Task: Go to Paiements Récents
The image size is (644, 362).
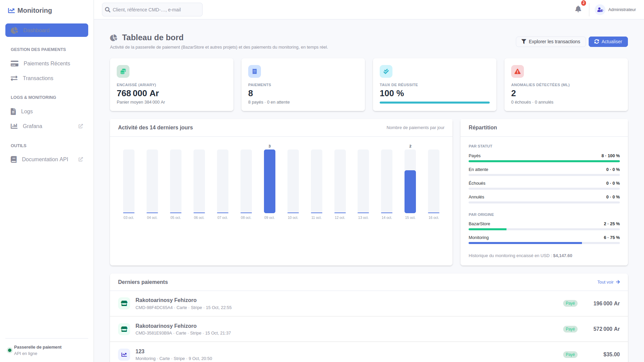Action: [x=47, y=64]
